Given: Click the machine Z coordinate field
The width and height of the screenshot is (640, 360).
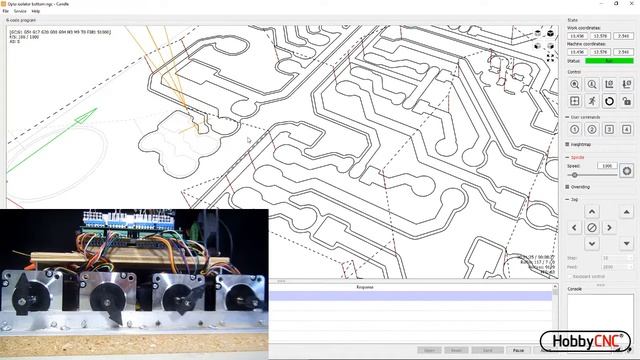Looking at the screenshot, I should [x=624, y=52].
